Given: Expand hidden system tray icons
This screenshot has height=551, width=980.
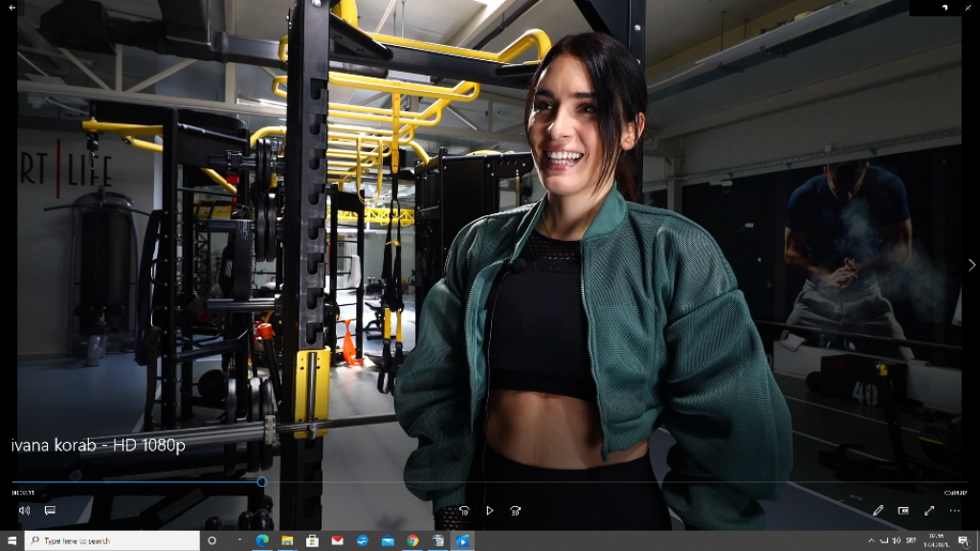Looking at the screenshot, I should pyautogui.click(x=871, y=540).
